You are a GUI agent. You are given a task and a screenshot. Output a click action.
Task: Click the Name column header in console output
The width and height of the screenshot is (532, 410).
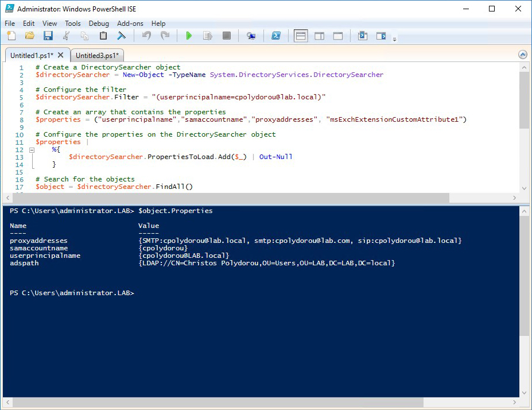(x=18, y=226)
